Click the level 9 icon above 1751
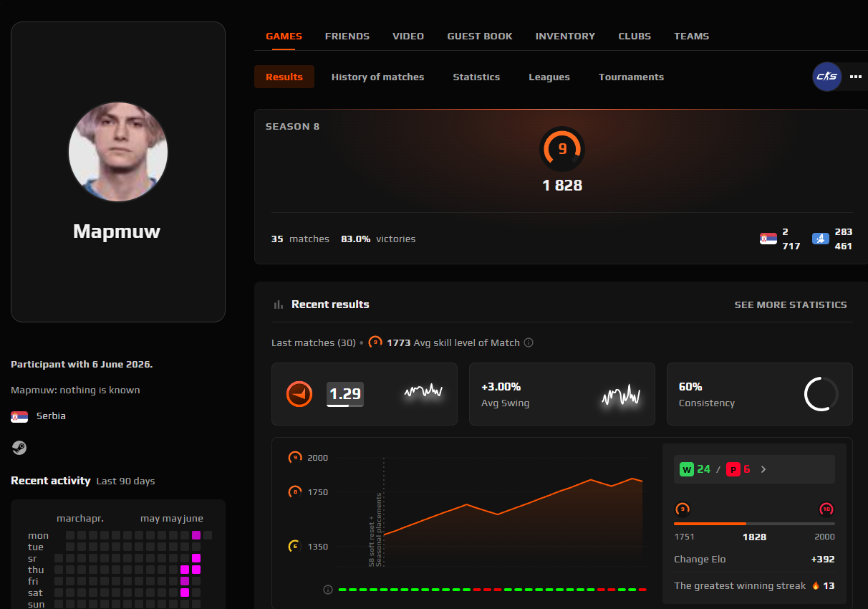The height and width of the screenshot is (609, 868). coord(683,509)
